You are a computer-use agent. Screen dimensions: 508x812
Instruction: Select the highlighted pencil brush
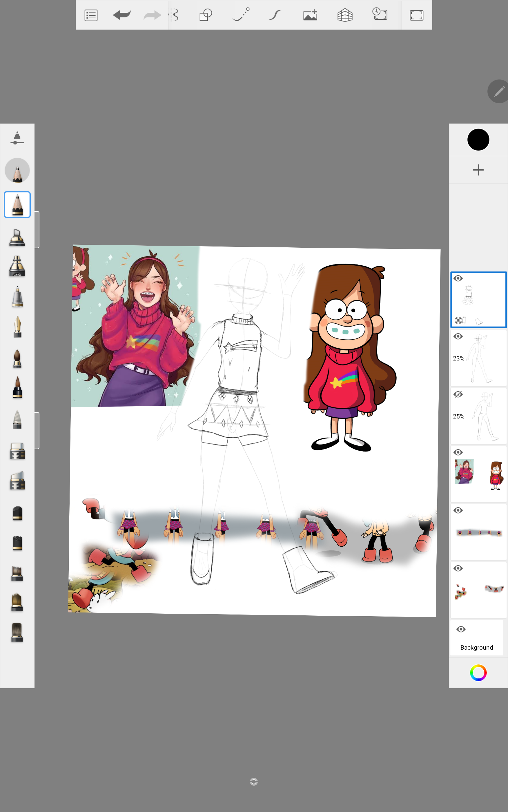[17, 205]
